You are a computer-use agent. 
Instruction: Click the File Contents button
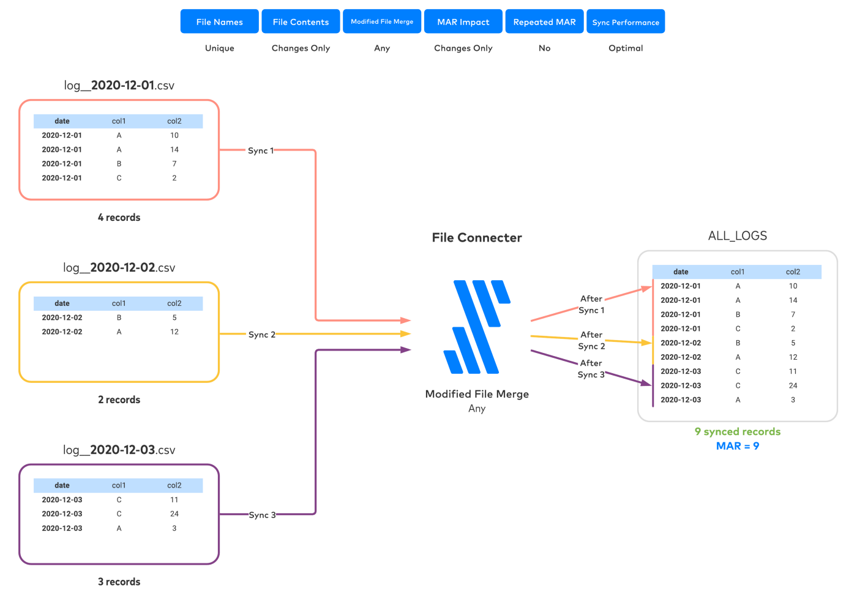coord(301,21)
